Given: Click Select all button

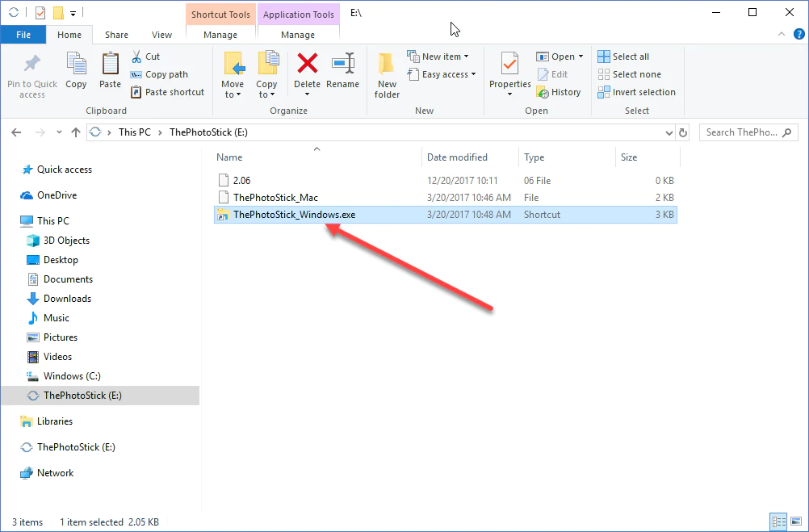Looking at the screenshot, I should tap(623, 57).
